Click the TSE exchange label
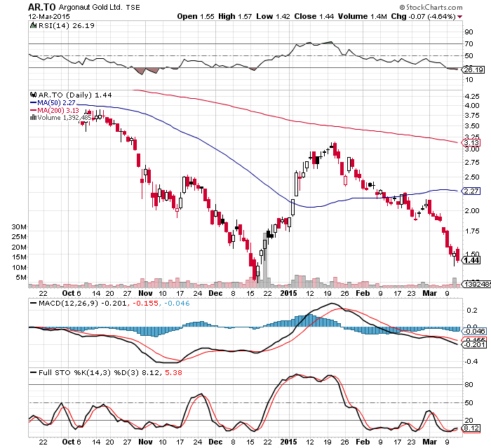 [x=133, y=8]
